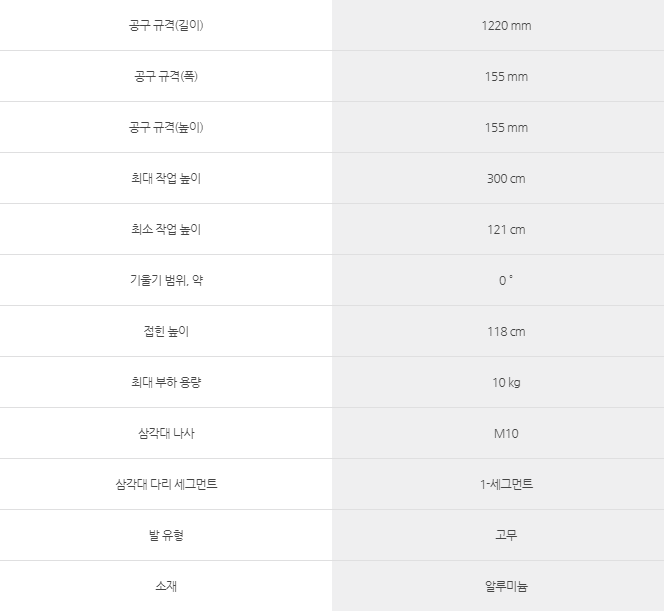Select the 121 cm value

click(506, 229)
